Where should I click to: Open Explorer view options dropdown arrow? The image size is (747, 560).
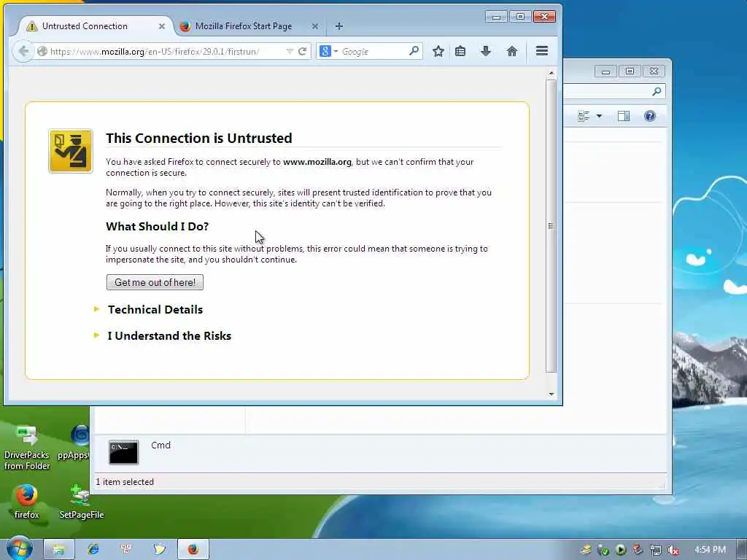(x=600, y=116)
